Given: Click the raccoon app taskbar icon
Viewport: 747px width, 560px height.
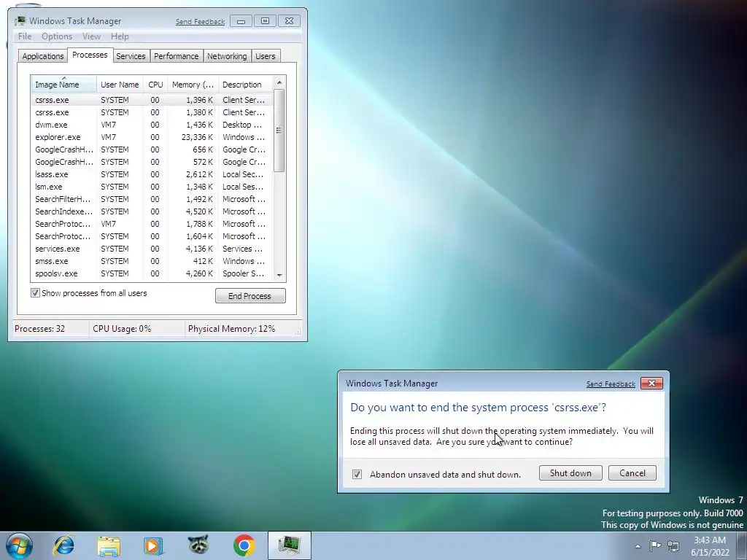Looking at the screenshot, I should [x=198, y=545].
